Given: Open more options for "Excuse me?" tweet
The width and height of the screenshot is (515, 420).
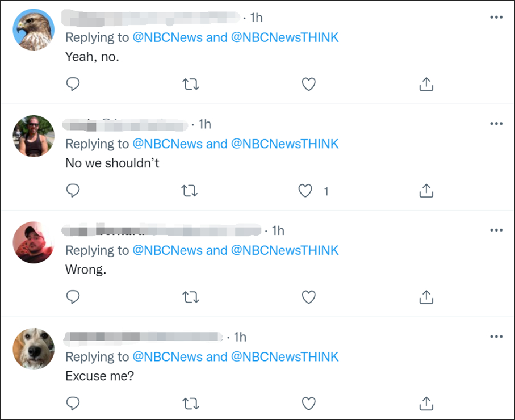Looking at the screenshot, I should coord(496,337).
